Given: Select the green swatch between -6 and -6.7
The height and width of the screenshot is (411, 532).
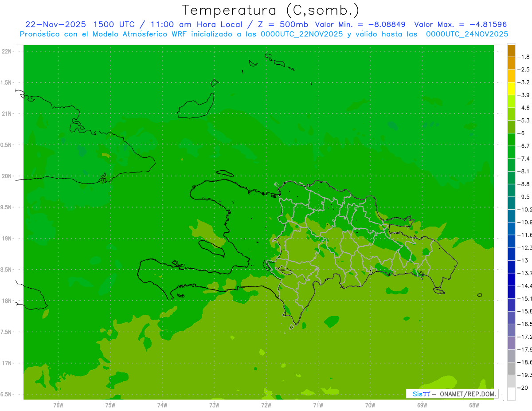Looking at the screenshot, I should point(511,140).
